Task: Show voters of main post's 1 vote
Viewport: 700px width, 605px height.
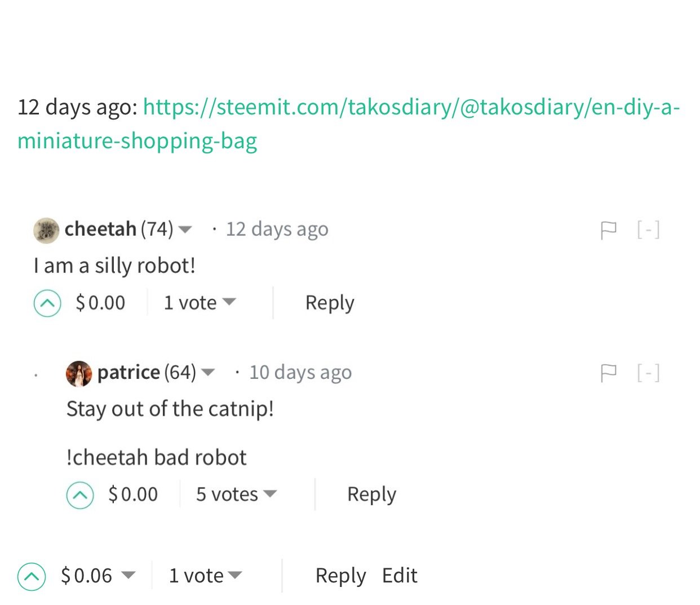Action: (x=205, y=576)
